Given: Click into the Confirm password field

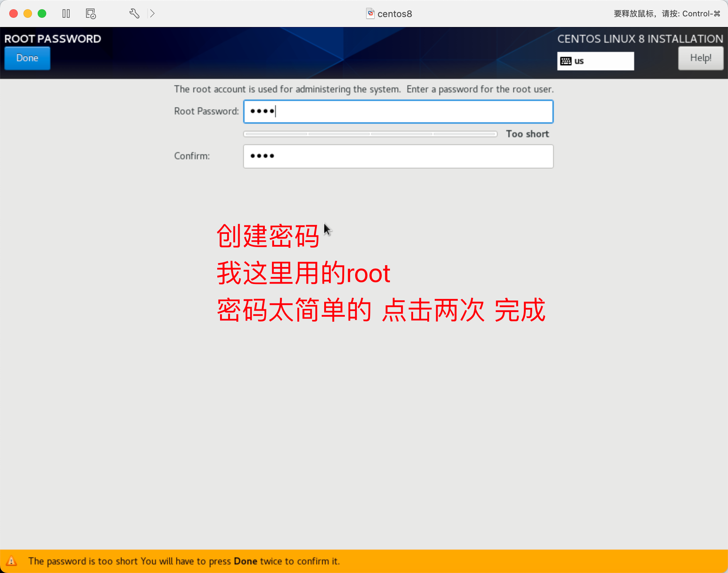Looking at the screenshot, I should coord(398,156).
